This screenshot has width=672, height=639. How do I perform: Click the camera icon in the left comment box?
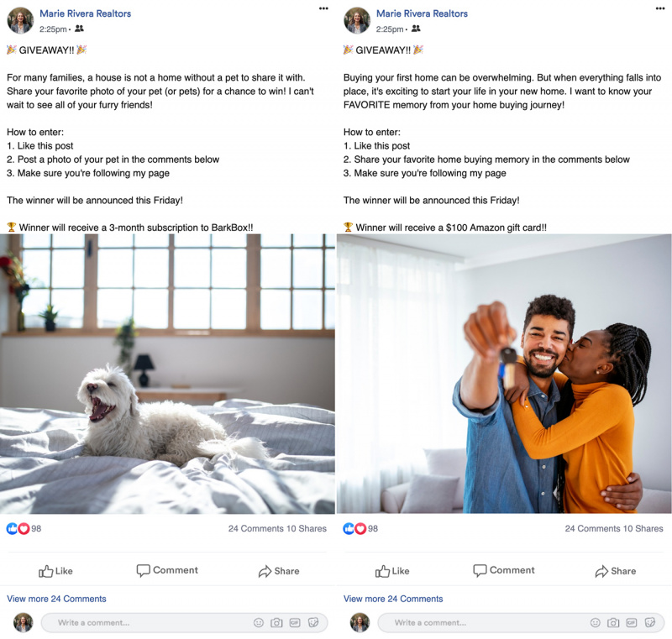click(x=276, y=623)
